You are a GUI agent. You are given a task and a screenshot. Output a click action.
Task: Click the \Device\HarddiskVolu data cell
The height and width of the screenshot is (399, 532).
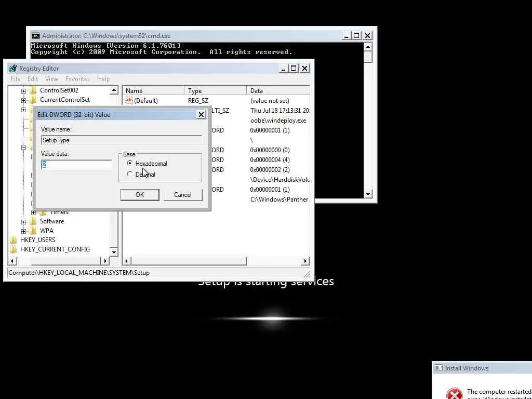[x=280, y=180]
